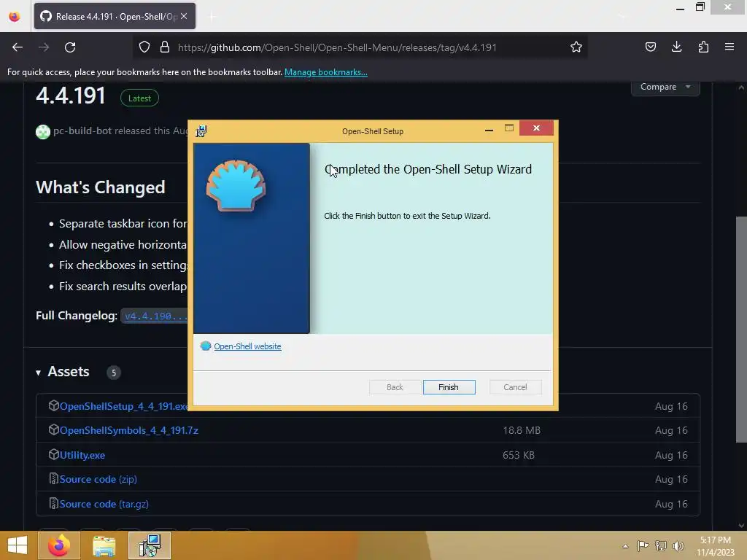
Task: Download OpenShellSetup_4_4_191.exe asset
Action: pos(123,406)
